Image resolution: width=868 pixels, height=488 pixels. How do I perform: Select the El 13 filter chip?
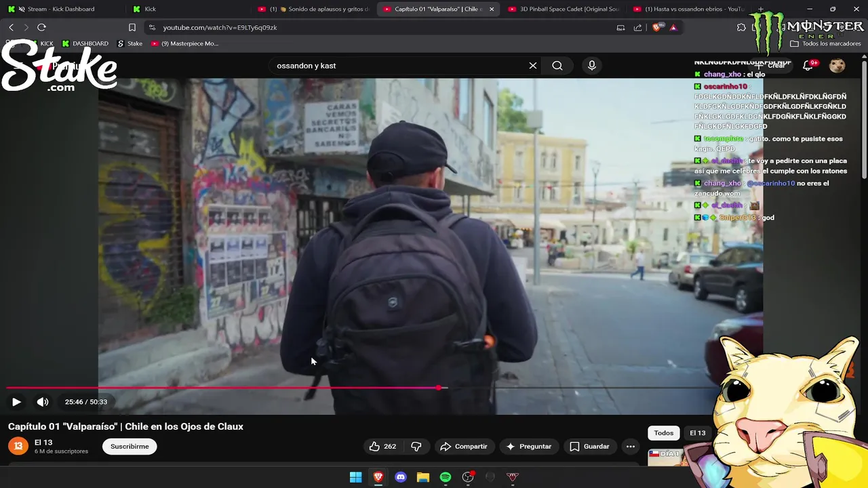click(698, 433)
